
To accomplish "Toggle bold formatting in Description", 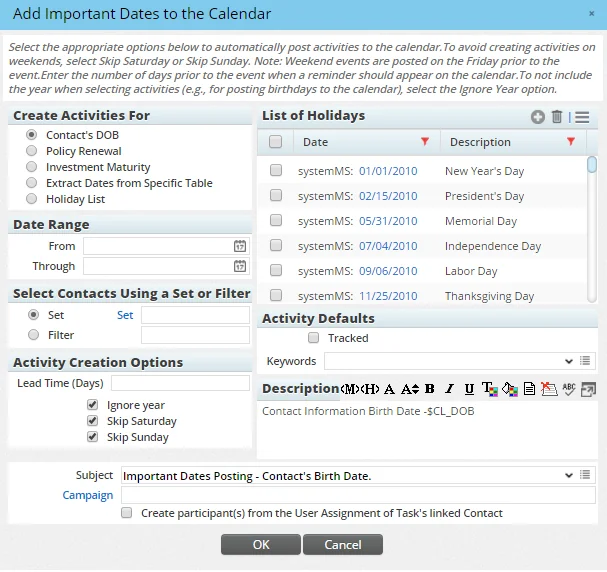I will (x=429, y=389).
